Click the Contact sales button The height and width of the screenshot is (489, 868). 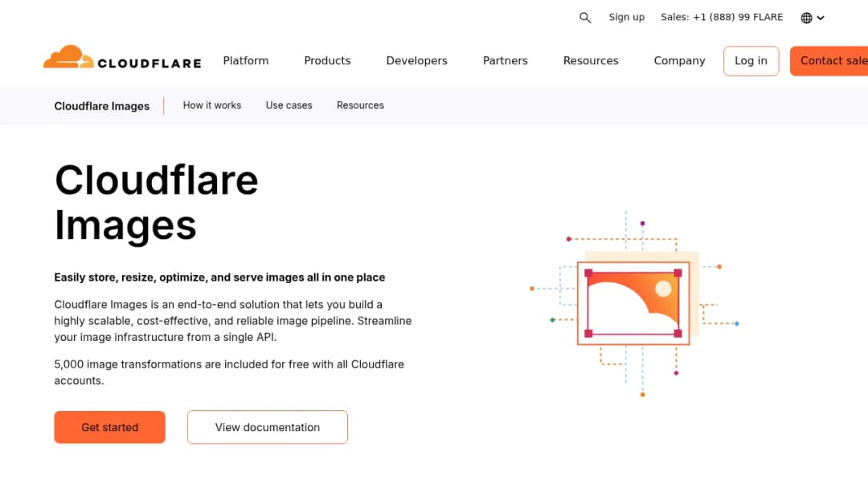coord(829,61)
